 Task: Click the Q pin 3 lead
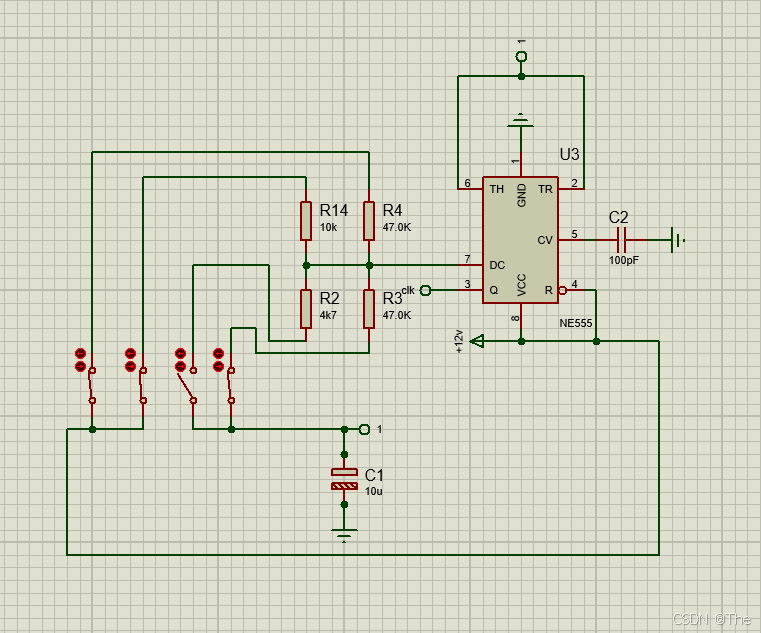coord(470,290)
